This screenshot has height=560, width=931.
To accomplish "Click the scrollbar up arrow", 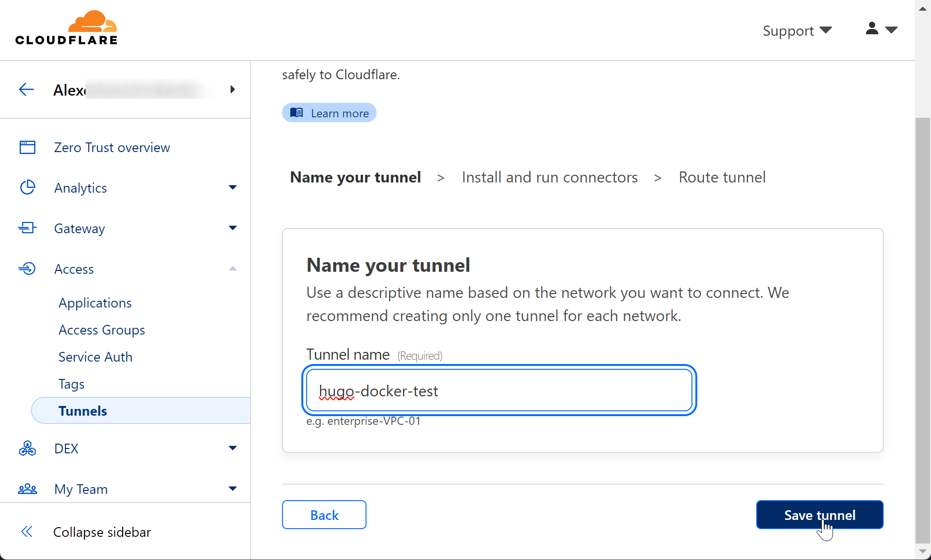I will (923, 8).
